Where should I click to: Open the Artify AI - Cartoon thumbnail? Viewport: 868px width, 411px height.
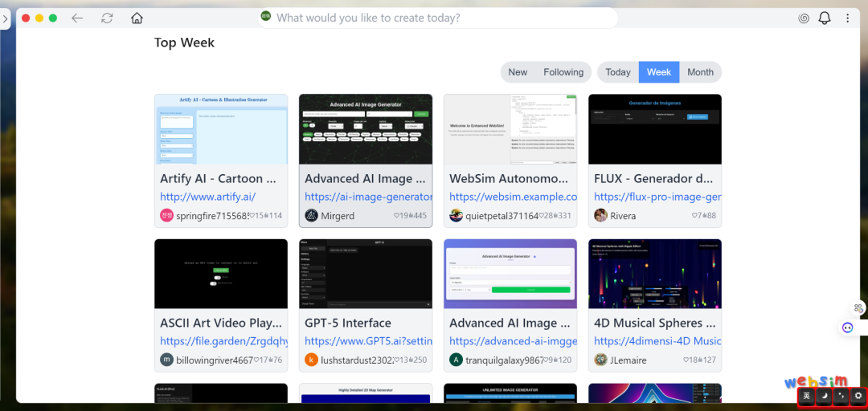221,129
